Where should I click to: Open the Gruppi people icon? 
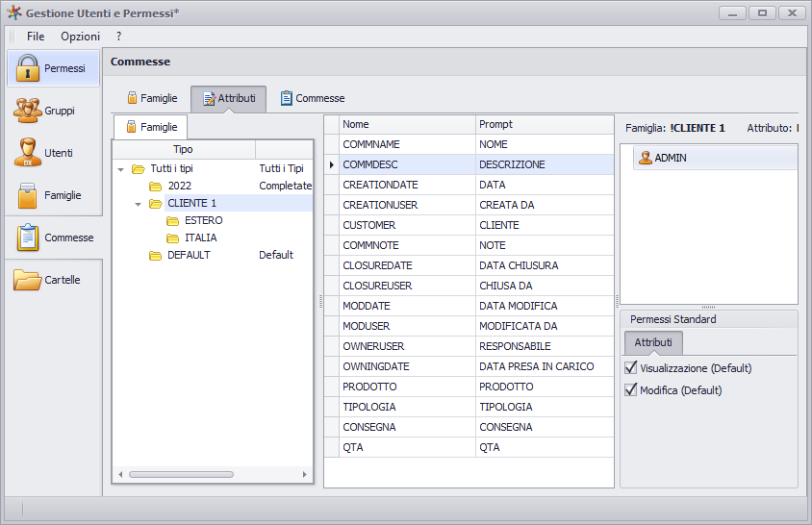pyautogui.click(x=28, y=111)
